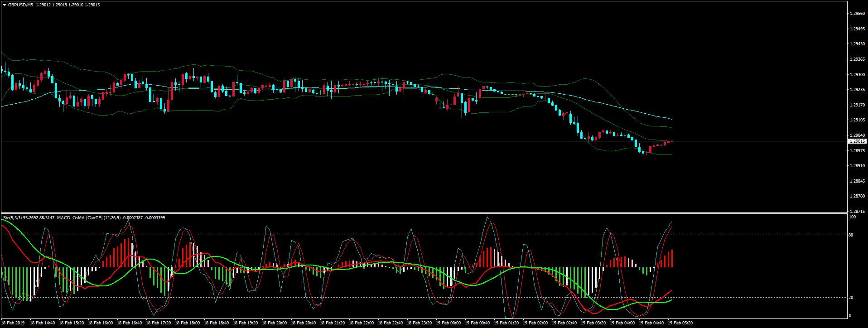868x328 pixels.
Task: Click the 1.28715 price axis label
Action: [857, 212]
